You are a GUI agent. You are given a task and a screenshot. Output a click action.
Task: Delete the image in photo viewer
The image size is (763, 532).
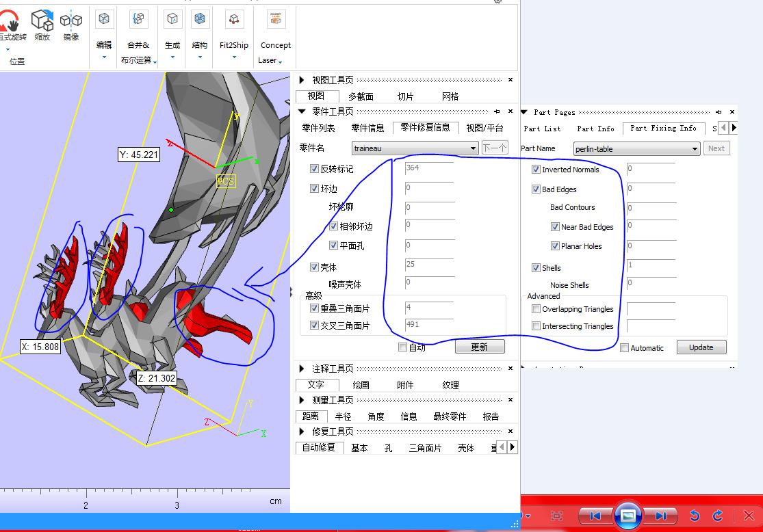pos(749,516)
